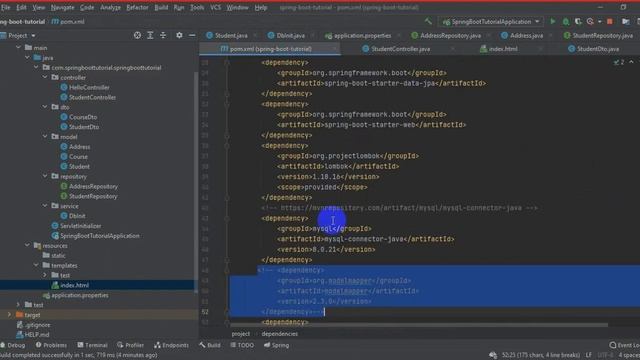Open Problems tool window
The width and height of the screenshot is (640, 360).
51,345
